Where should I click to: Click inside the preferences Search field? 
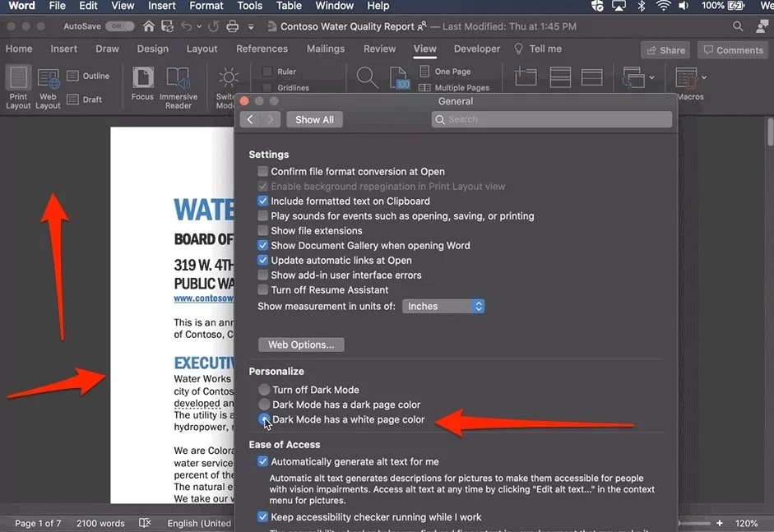coord(551,119)
